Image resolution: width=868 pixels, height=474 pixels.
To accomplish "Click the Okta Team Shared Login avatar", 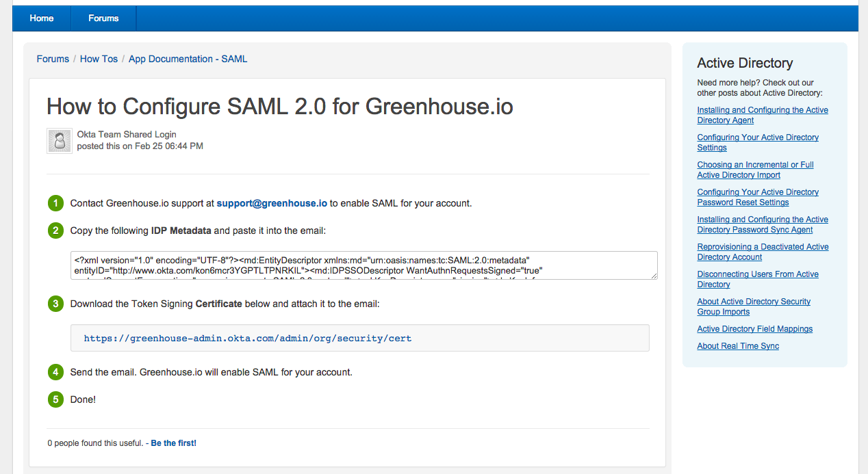I will [x=60, y=141].
